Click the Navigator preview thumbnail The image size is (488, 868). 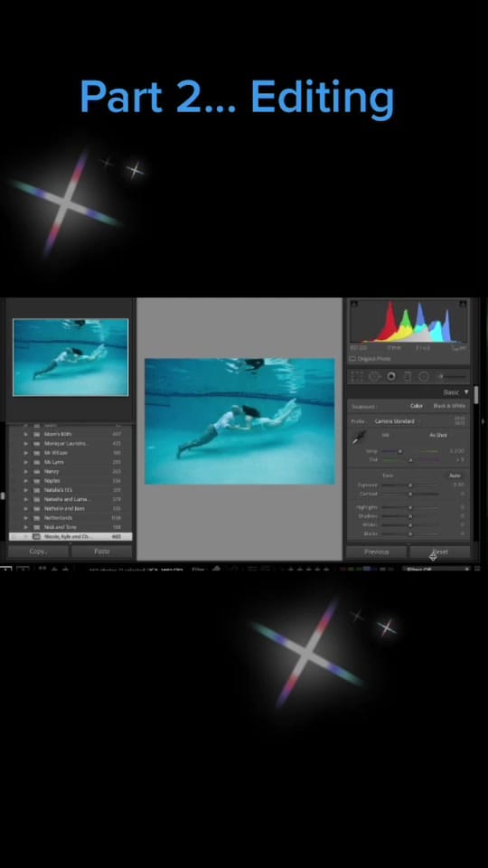click(x=70, y=357)
